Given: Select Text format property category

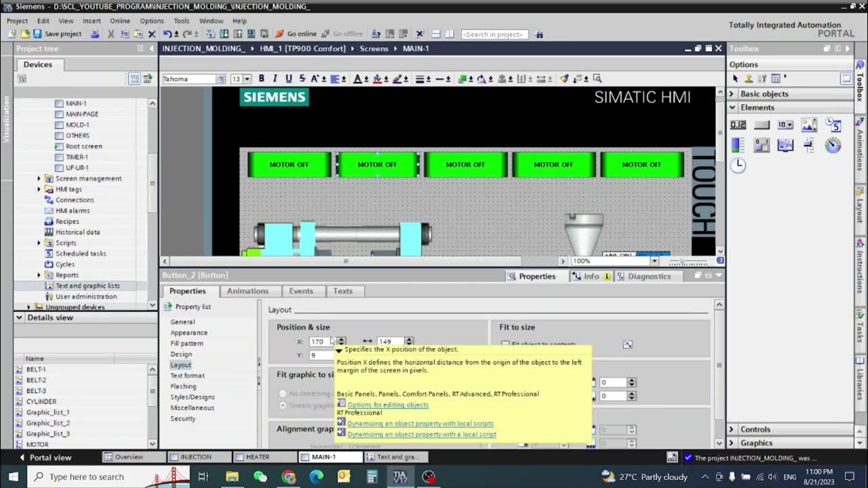Looking at the screenshot, I should [187, 375].
